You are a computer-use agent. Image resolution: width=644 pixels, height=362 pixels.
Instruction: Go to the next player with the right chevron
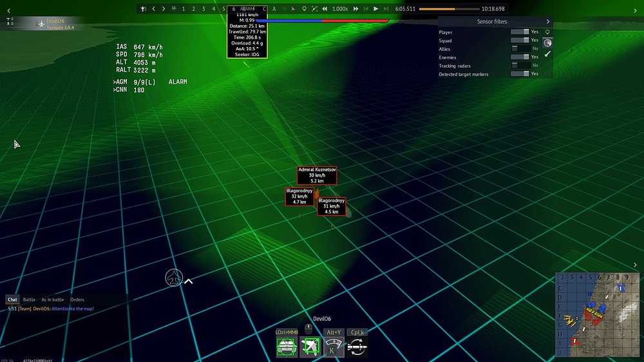click(164, 8)
